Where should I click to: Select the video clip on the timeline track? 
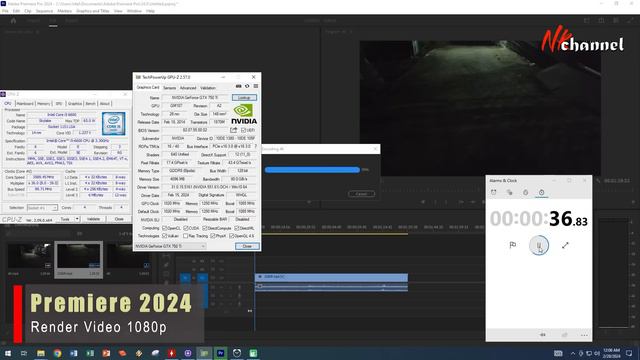(331, 277)
